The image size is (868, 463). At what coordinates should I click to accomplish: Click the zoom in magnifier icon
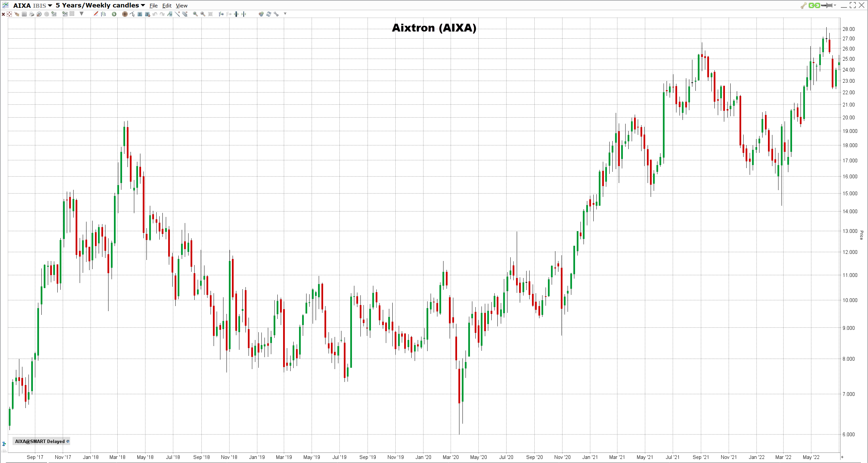coord(195,14)
